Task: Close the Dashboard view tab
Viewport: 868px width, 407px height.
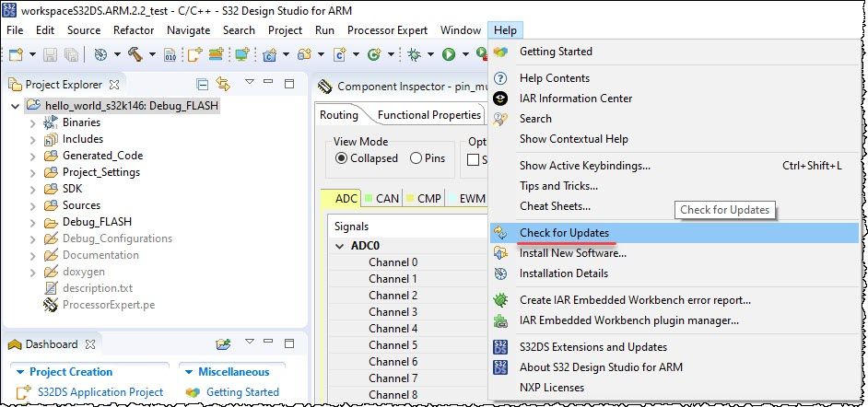Action: pyautogui.click(x=90, y=344)
